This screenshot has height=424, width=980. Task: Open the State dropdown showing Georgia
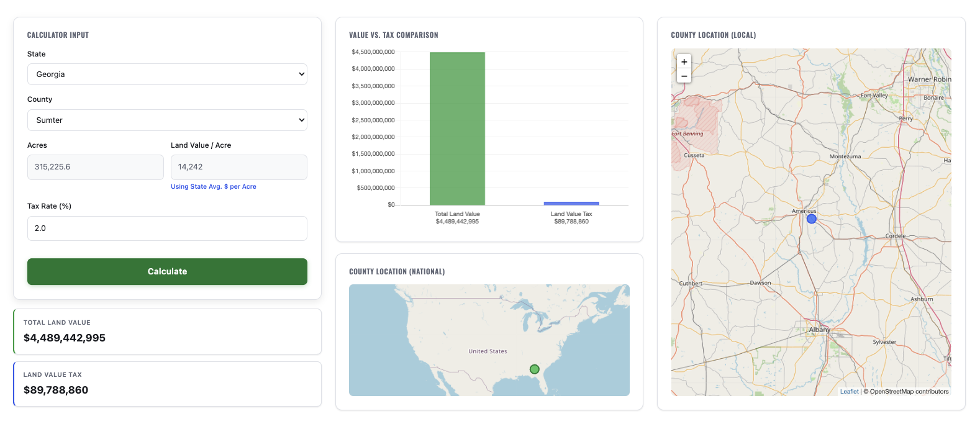pyautogui.click(x=167, y=74)
